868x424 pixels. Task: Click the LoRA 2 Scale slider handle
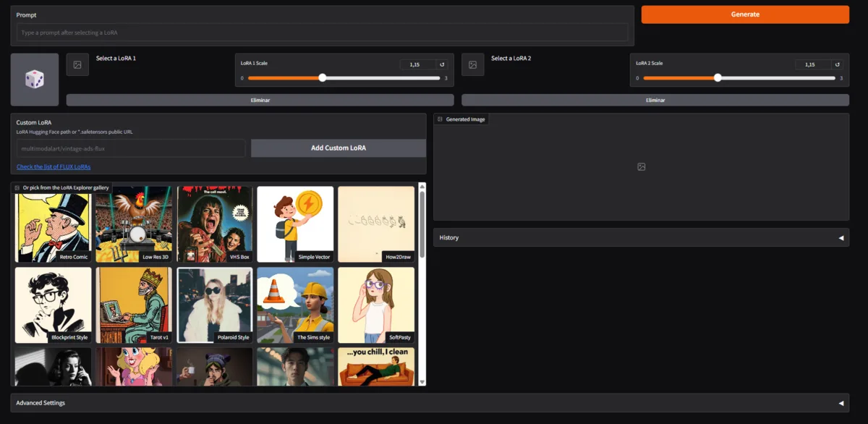coord(718,78)
